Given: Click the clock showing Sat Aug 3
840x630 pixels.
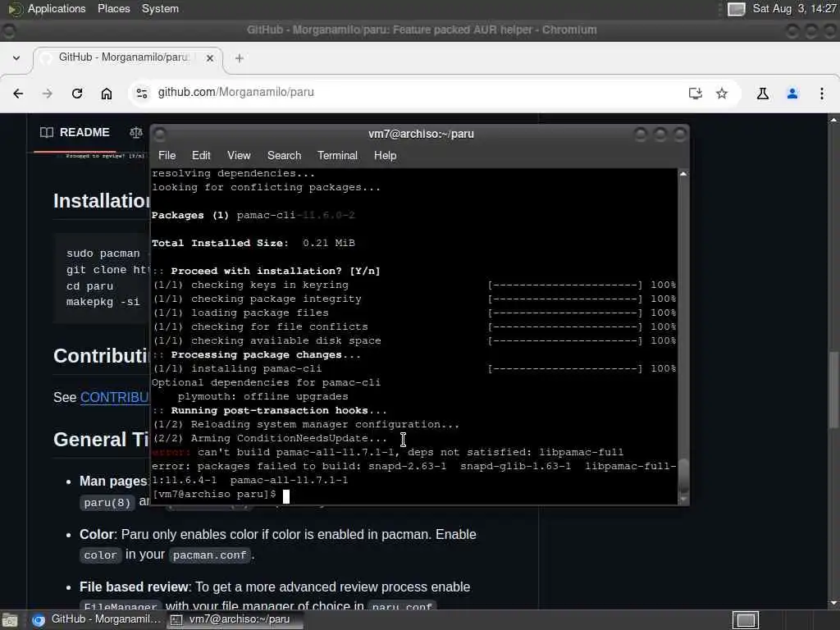Looking at the screenshot, I should (794, 8).
